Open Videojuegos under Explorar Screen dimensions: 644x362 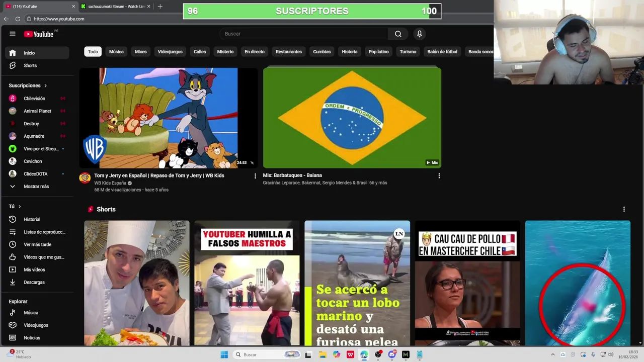coord(37,325)
